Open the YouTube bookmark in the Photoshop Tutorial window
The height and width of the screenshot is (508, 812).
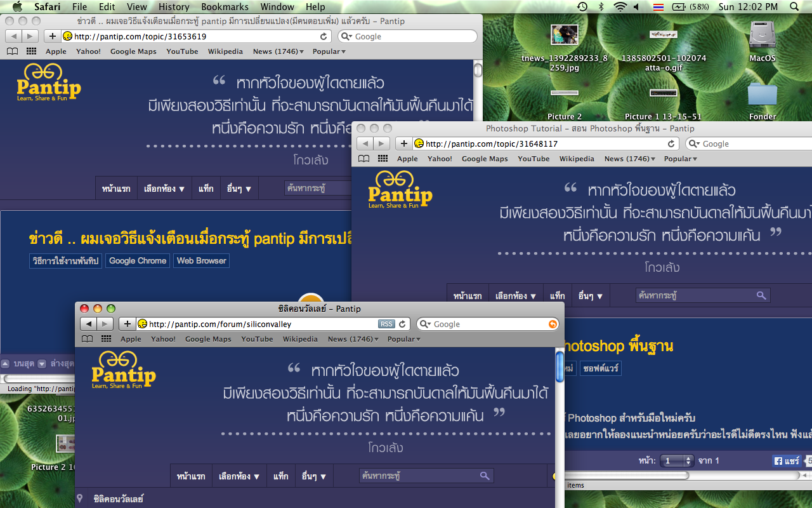(534, 159)
